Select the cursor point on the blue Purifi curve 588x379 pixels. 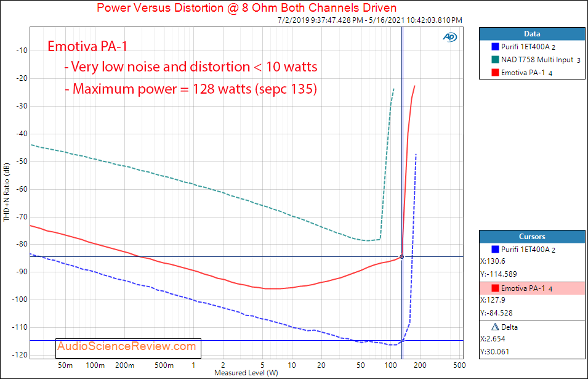pos(403,340)
